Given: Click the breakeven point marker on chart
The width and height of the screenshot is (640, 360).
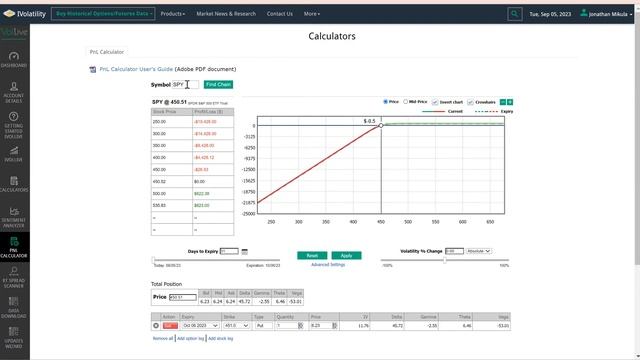Looking at the screenshot, I should 381,125.
